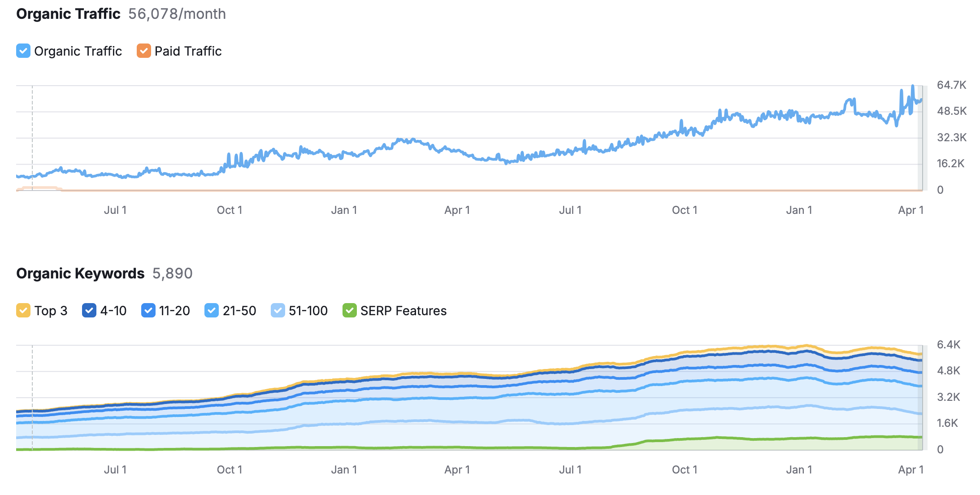Viewport: 980px width, 495px height.
Task: Click the SERP Features legend label
Action: [403, 311]
